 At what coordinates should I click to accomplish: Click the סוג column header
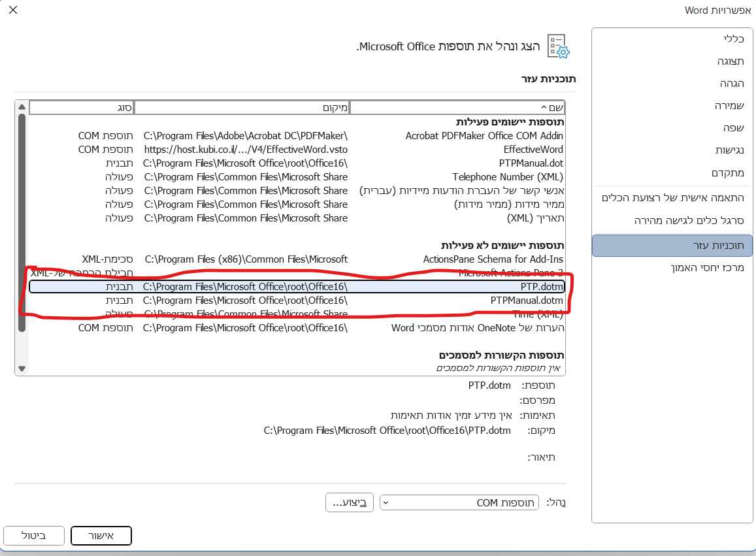tap(82, 108)
